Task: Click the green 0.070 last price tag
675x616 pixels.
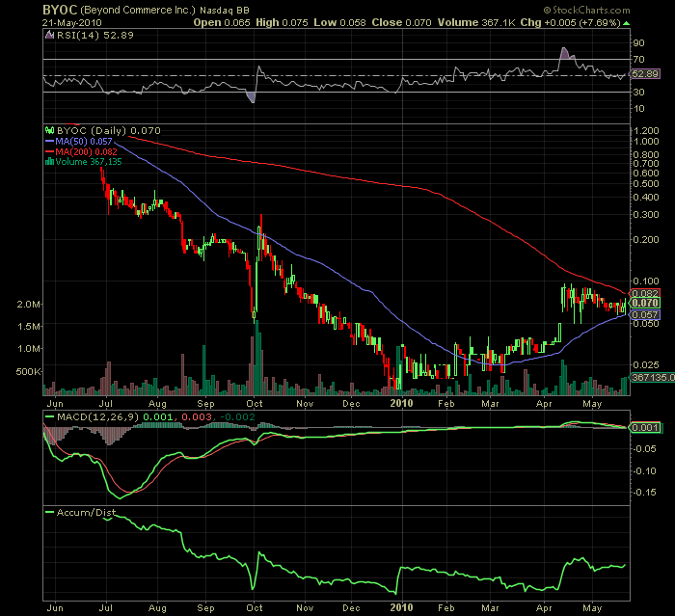Action: click(645, 303)
